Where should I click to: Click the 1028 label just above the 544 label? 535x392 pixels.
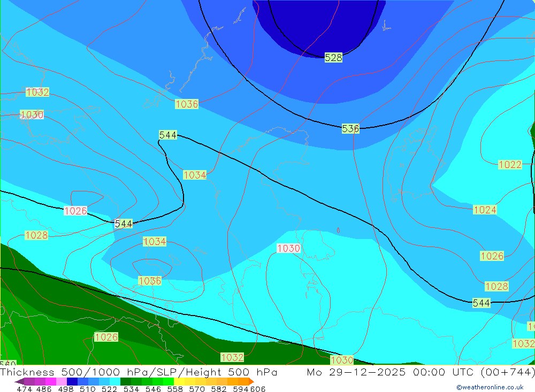click(497, 286)
